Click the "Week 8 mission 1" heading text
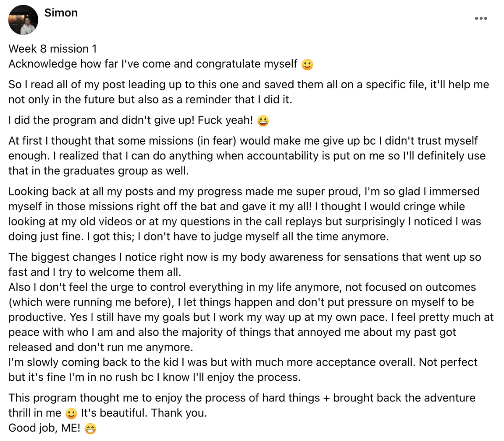Viewport: 504px width, 441px height. point(52,49)
